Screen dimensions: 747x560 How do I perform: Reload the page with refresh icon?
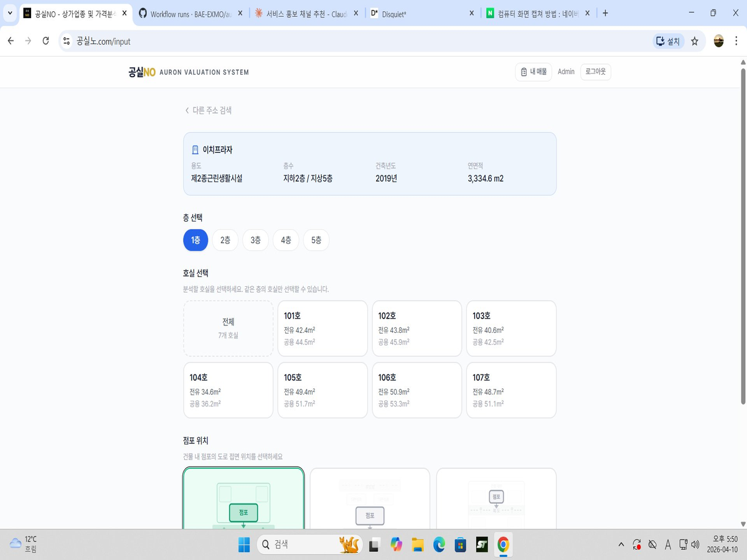(x=45, y=41)
